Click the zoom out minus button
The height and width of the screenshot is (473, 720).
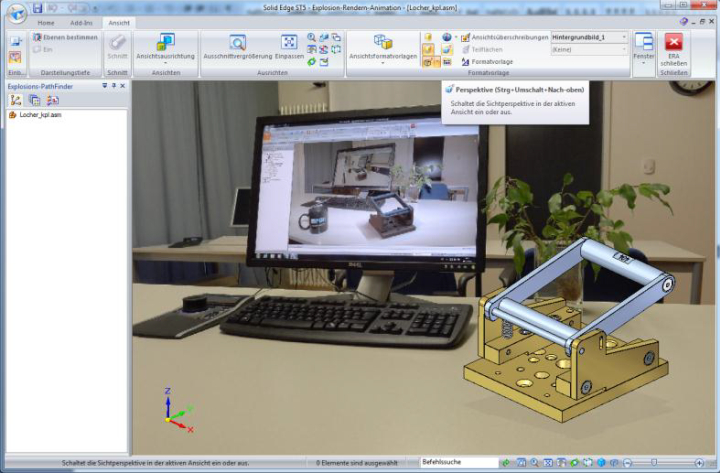(x=628, y=462)
